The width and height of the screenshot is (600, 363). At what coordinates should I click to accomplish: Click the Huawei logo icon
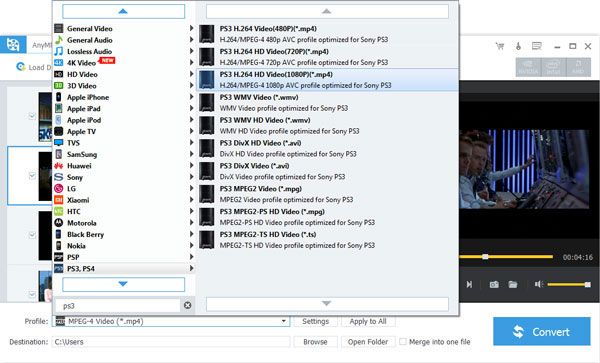[59, 166]
